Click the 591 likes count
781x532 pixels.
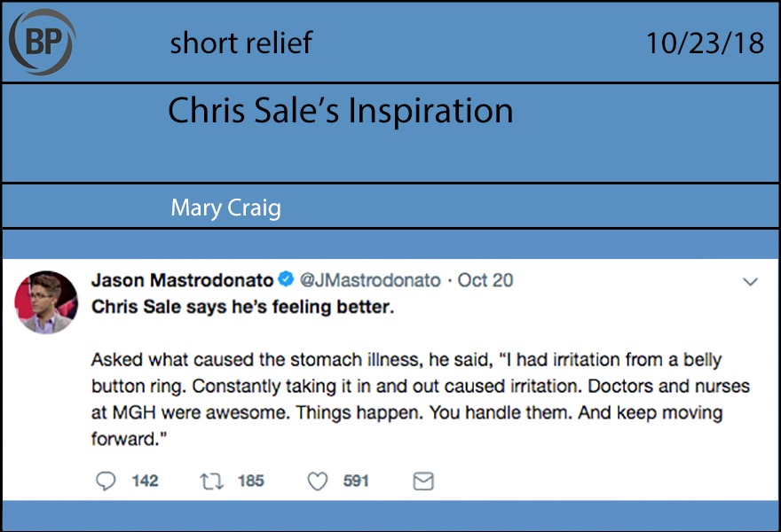click(356, 481)
